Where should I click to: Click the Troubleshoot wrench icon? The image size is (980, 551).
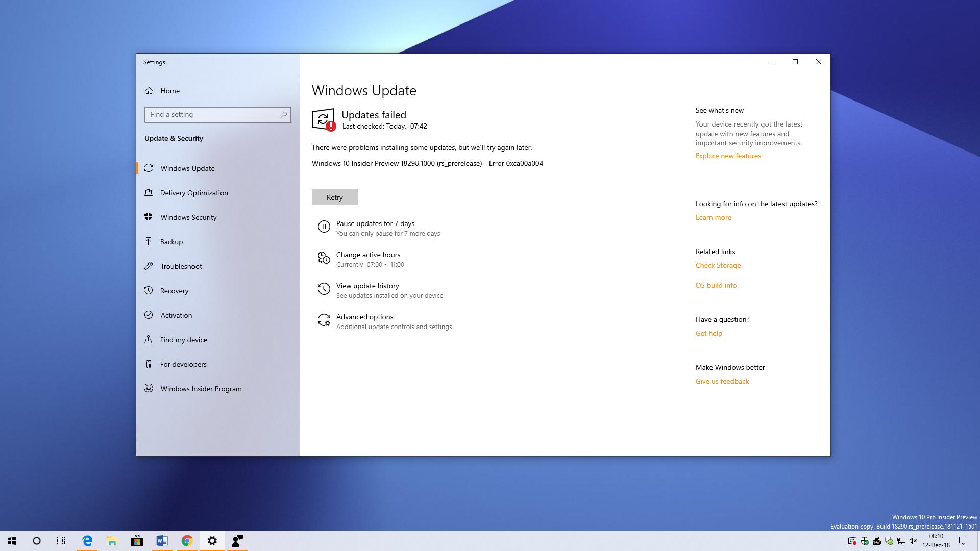point(149,266)
